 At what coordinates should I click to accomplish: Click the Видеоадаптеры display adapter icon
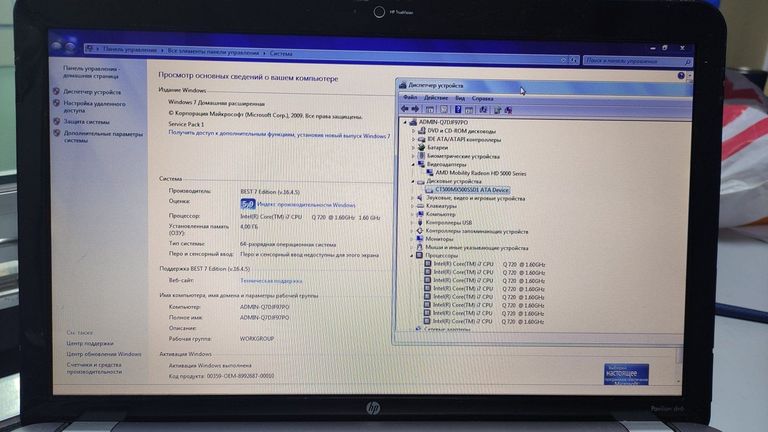tap(421, 164)
